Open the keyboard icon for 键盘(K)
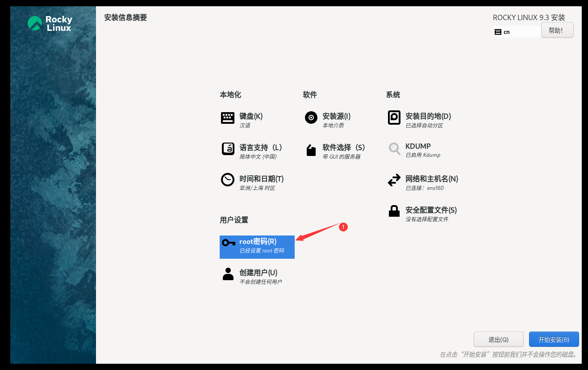 (228, 118)
